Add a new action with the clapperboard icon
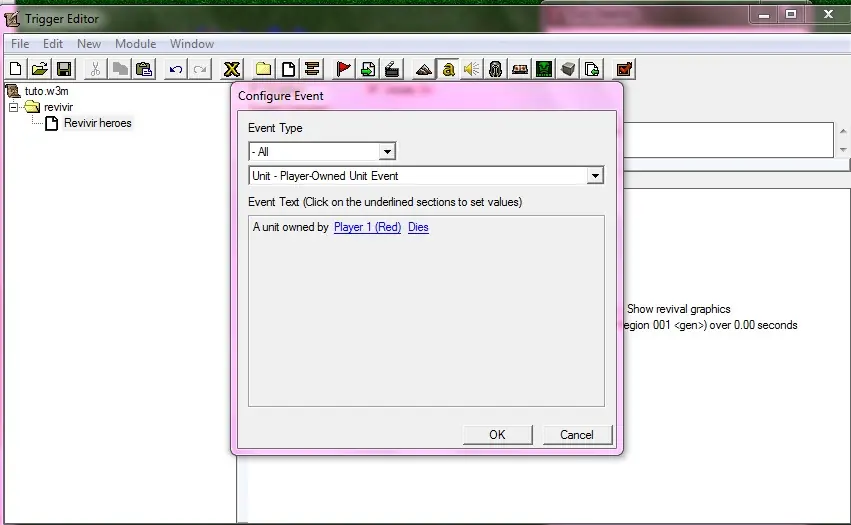851x525 pixels. tap(392, 69)
